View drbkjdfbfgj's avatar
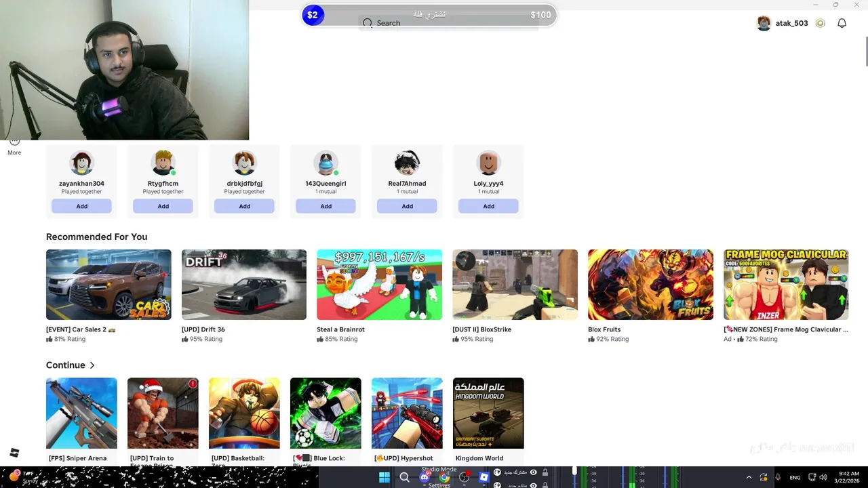The width and height of the screenshot is (868, 488). [244, 163]
